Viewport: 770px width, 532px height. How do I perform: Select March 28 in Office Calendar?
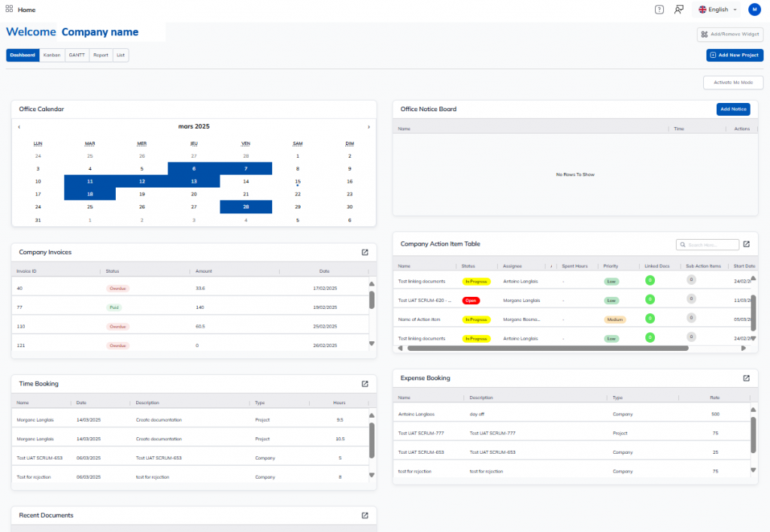(246, 207)
